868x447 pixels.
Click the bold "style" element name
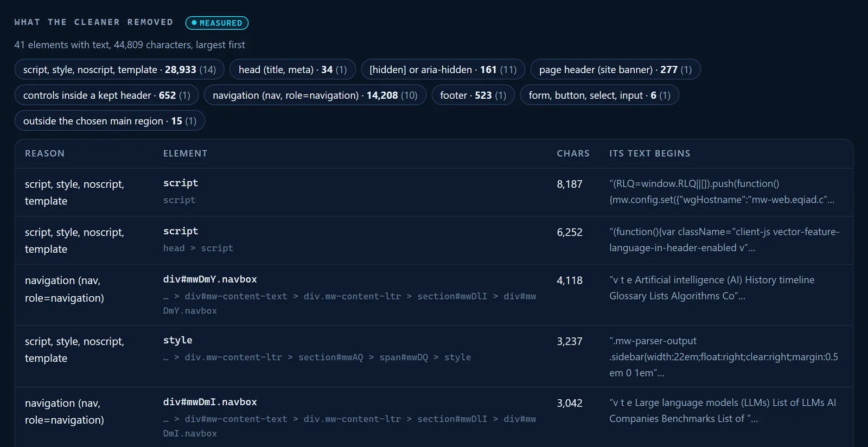point(178,340)
